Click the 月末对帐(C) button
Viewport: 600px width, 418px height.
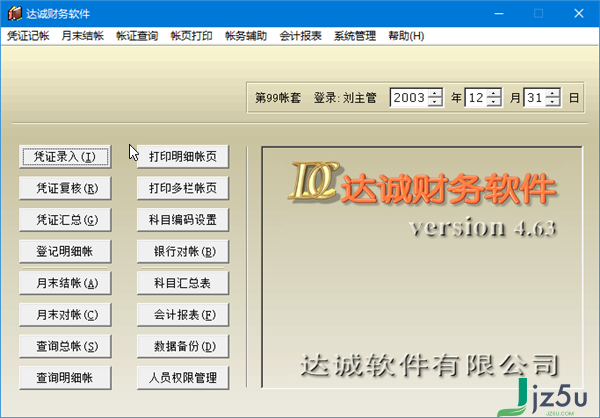tap(65, 315)
